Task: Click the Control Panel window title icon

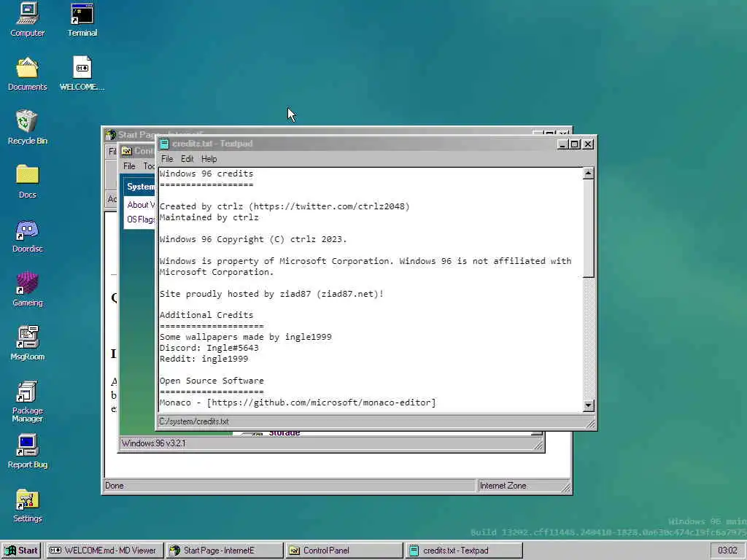Action: pyautogui.click(x=127, y=151)
